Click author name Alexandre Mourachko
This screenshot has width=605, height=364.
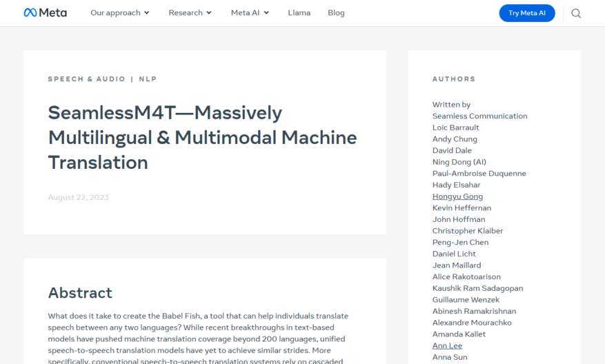coord(472,323)
